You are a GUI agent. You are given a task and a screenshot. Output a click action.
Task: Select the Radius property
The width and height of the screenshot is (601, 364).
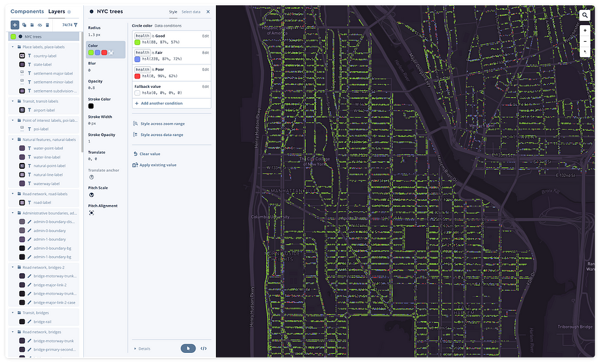[x=106, y=31]
